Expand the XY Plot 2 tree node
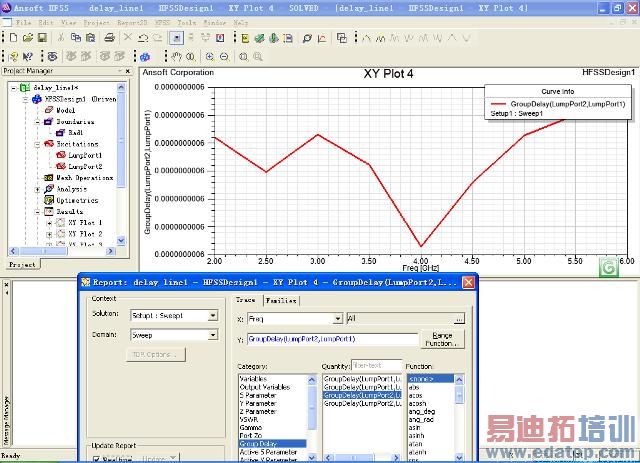Viewport: 640px width, 463px height. pos(49,234)
